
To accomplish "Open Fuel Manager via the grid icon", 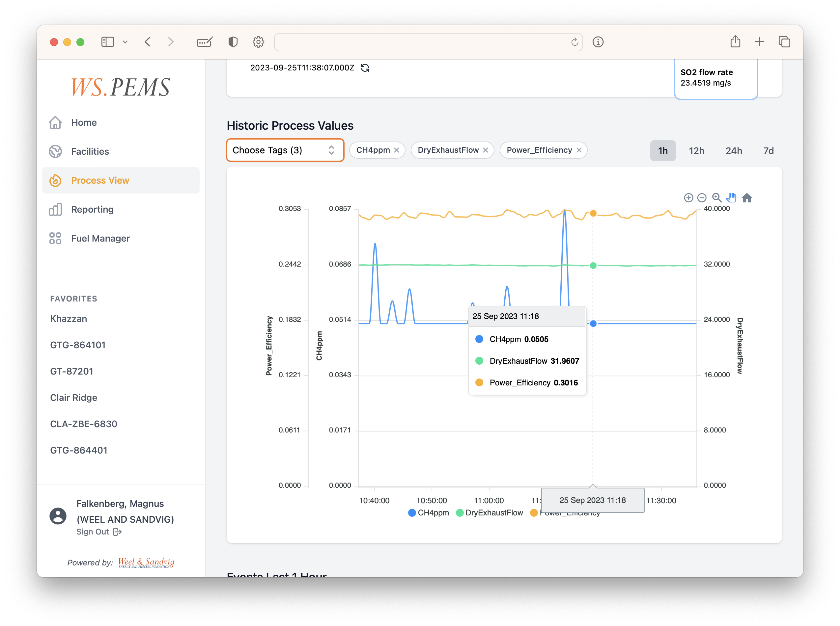I will 55,238.
